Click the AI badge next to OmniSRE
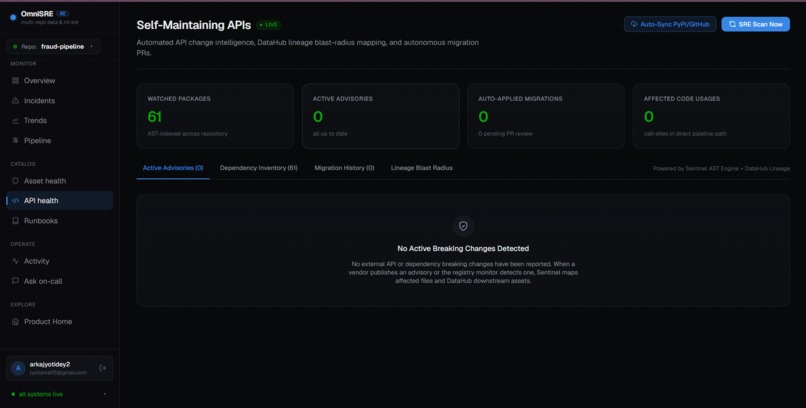 coord(62,14)
